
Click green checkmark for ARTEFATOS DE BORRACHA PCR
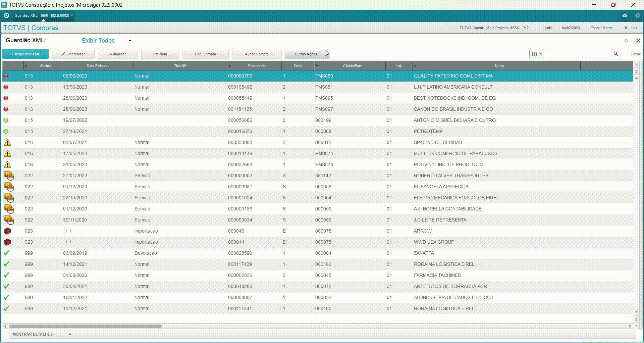pos(6,286)
